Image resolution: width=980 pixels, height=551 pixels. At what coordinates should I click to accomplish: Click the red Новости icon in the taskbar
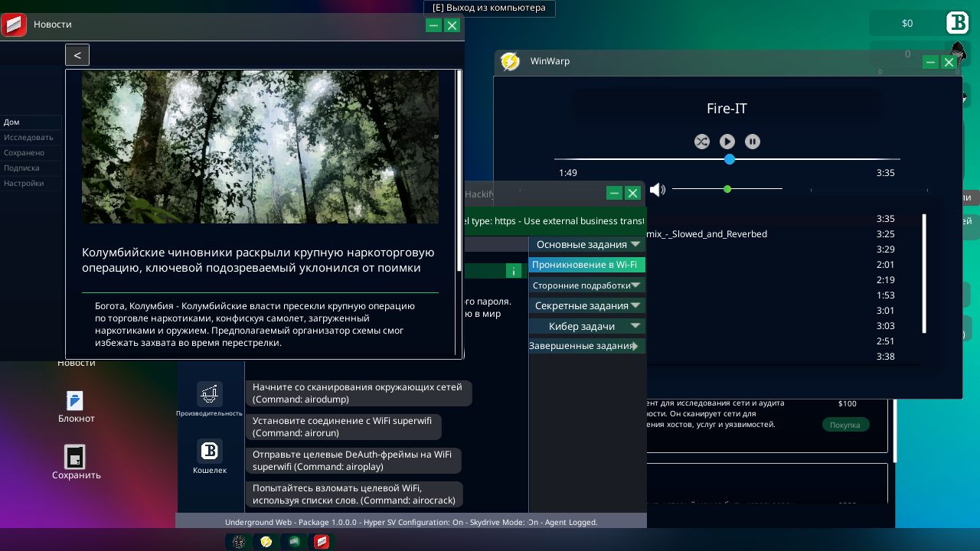tap(321, 542)
